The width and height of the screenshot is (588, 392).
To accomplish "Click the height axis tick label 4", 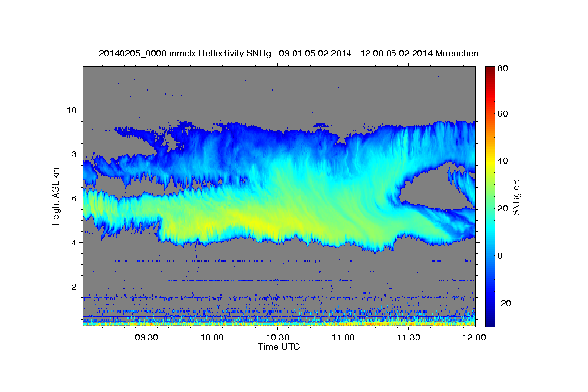I will (75, 243).
